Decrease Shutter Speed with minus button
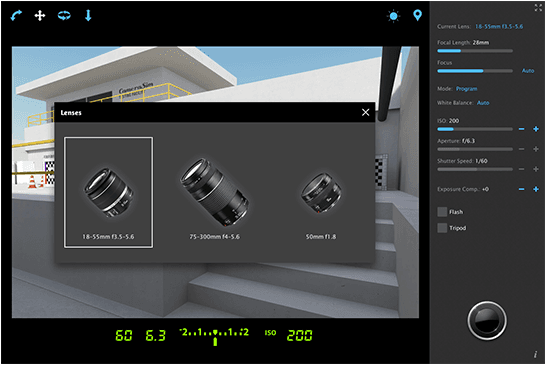The height and width of the screenshot is (365, 546). (x=521, y=169)
